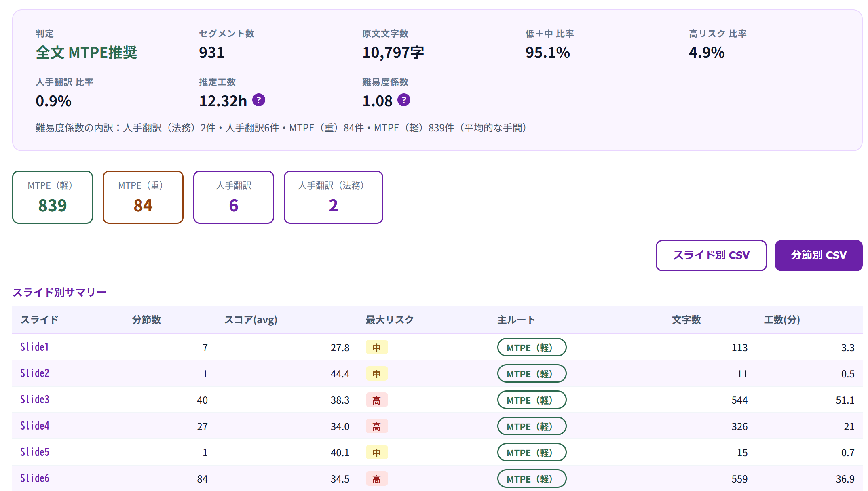The width and height of the screenshot is (868, 491).
Task: Select the MTPE(軽) 839 card
Action: pos(53,197)
